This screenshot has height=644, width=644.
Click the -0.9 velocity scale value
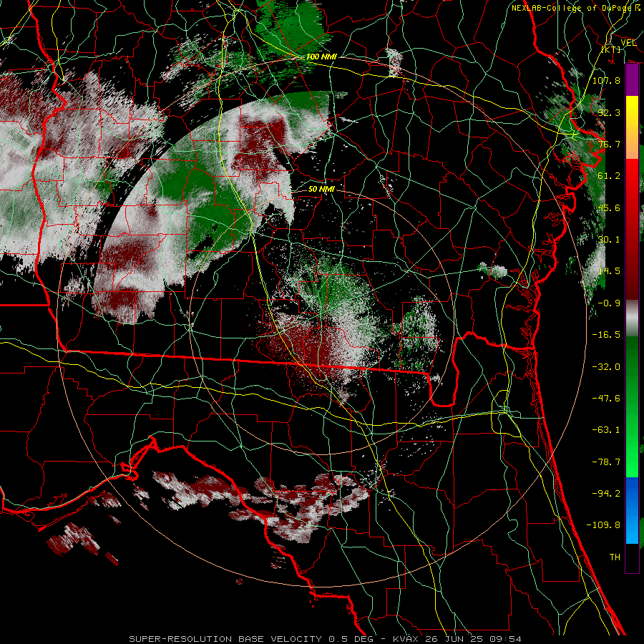click(609, 303)
